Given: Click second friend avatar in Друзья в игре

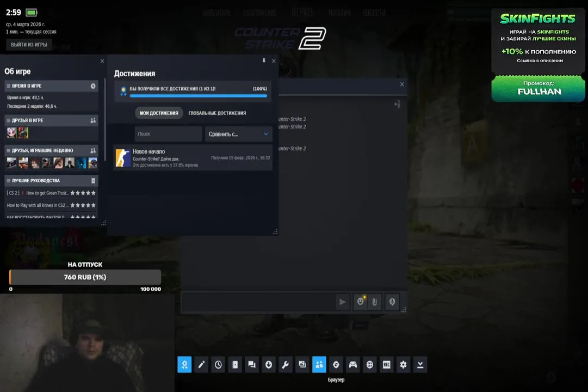Looking at the screenshot, I should click(x=23, y=132).
